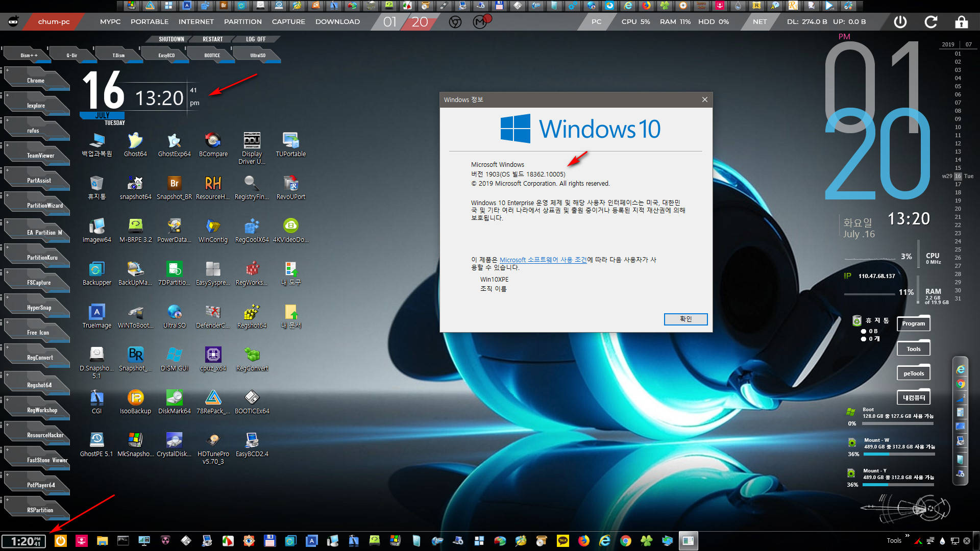Click the lock icon in top bar

pyautogui.click(x=962, y=22)
